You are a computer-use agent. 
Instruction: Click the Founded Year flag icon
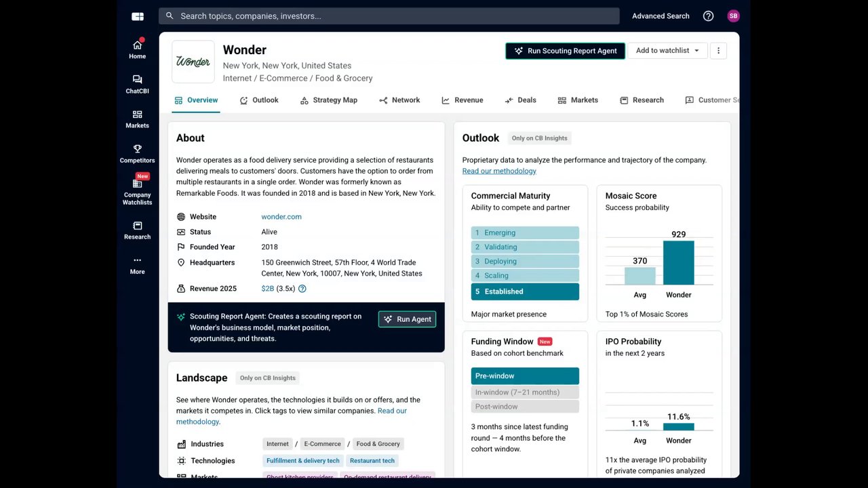(x=181, y=247)
